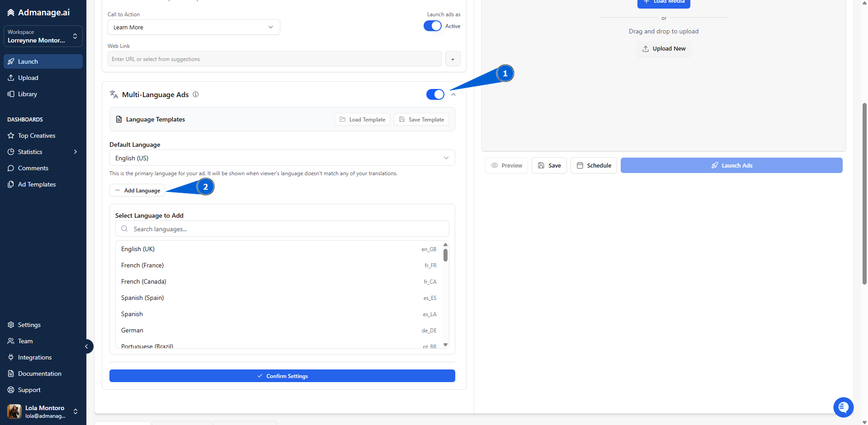The height and width of the screenshot is (425, 868).
Task: Click the Team people icon
Action: coord(11,341)
